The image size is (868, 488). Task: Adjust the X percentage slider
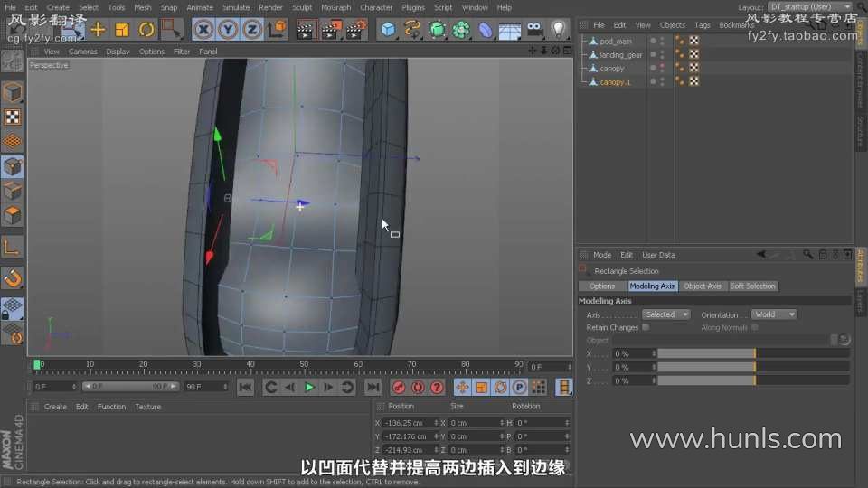753,353
